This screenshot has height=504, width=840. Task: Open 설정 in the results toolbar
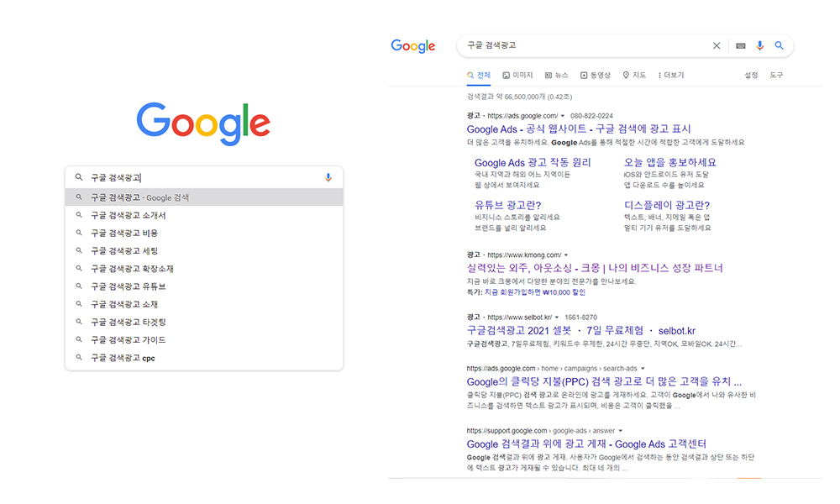(x=751, y=76)
